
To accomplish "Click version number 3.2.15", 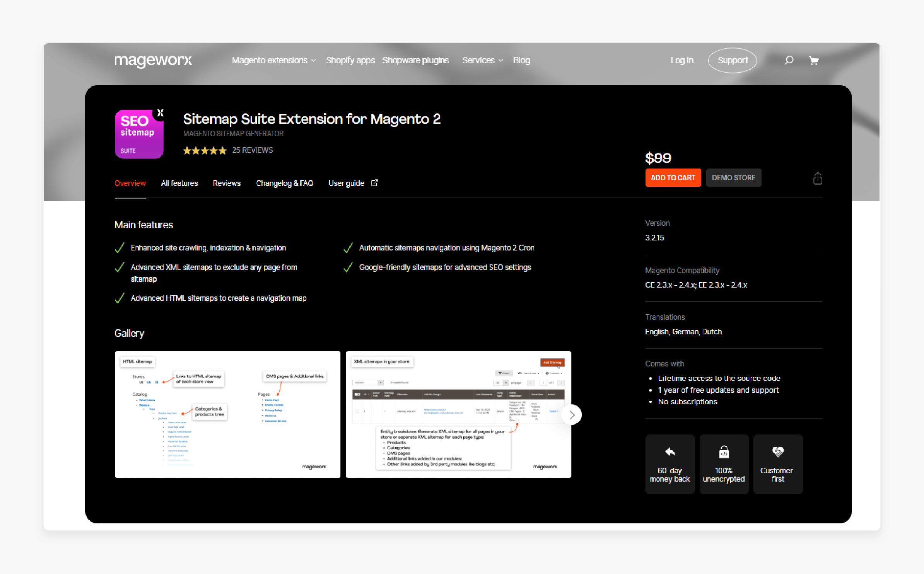I will coord(655,238).
